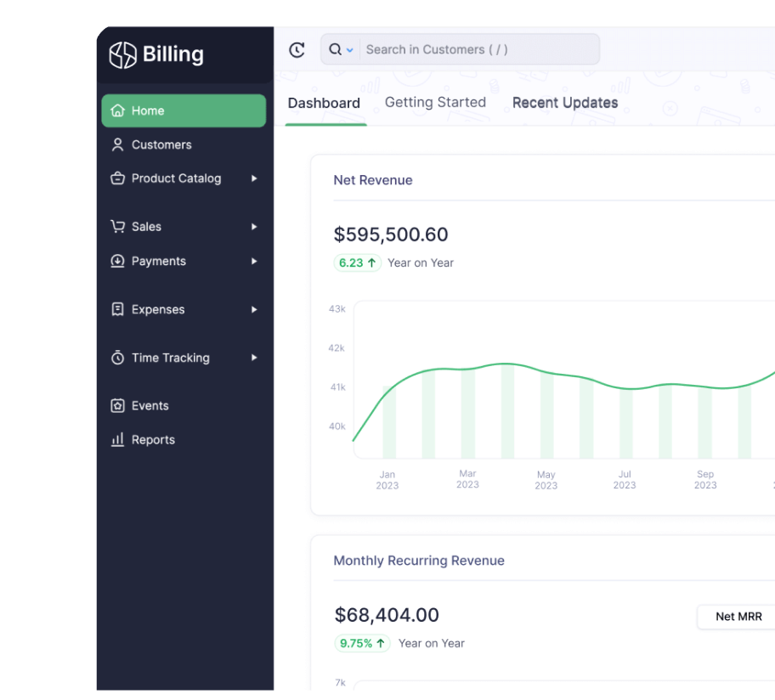
Task: Click inside the Search in Customers field
Action: coord(450,49)
